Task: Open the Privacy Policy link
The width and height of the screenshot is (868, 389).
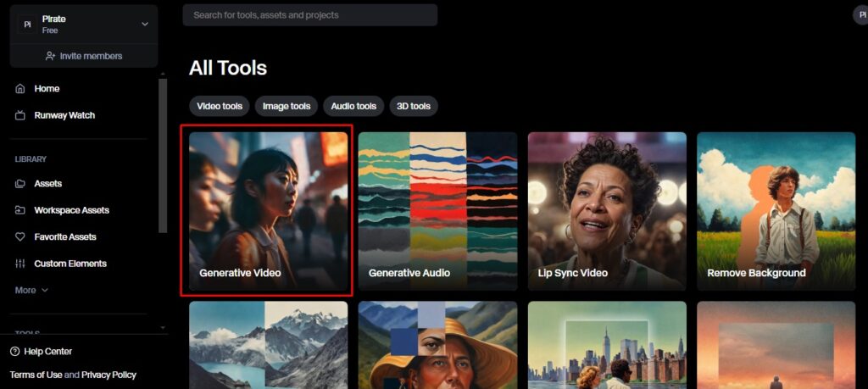Action: pyautogui.click(x=108, y=375)
